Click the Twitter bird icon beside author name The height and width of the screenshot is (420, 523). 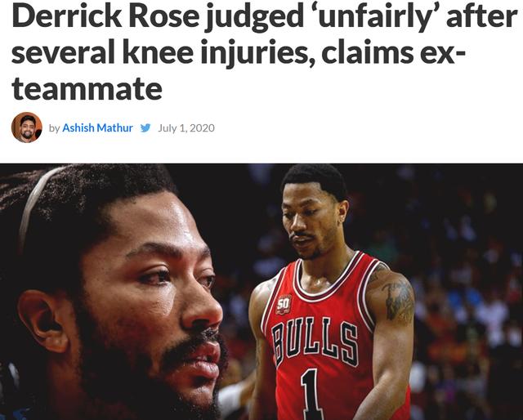[145, 128]
